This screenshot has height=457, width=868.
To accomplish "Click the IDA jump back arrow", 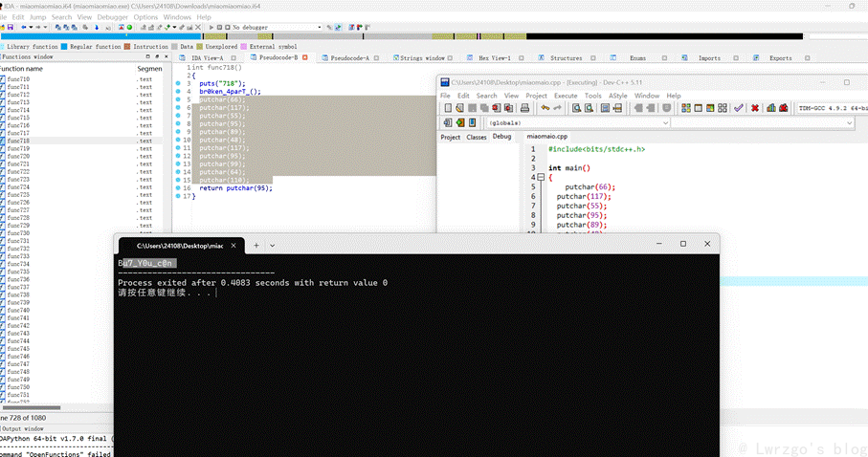I will pos(23,27).
